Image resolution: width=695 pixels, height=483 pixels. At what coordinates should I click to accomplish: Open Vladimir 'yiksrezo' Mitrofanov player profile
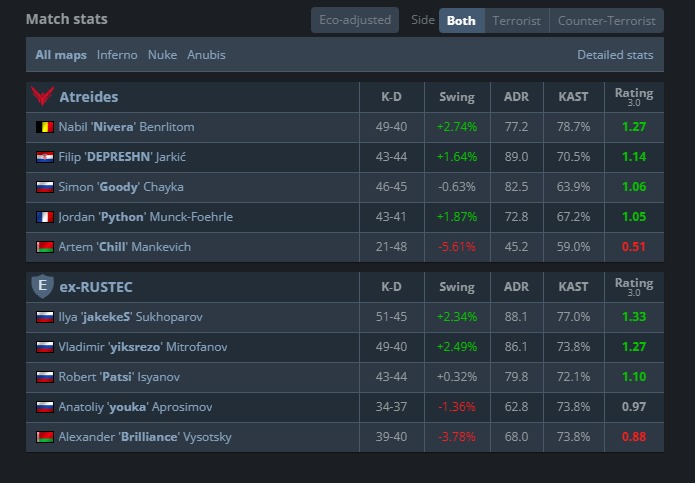point(143,347)
